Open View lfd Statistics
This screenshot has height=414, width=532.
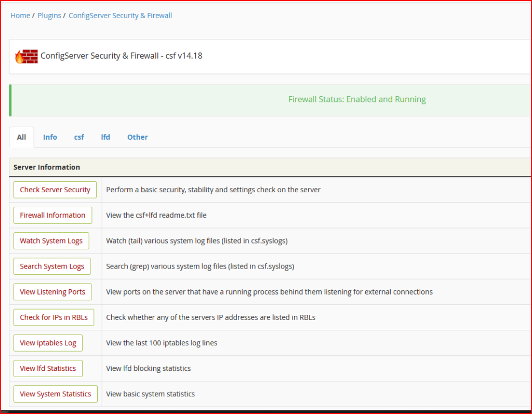pyautogui.click(x=48, y=368)
